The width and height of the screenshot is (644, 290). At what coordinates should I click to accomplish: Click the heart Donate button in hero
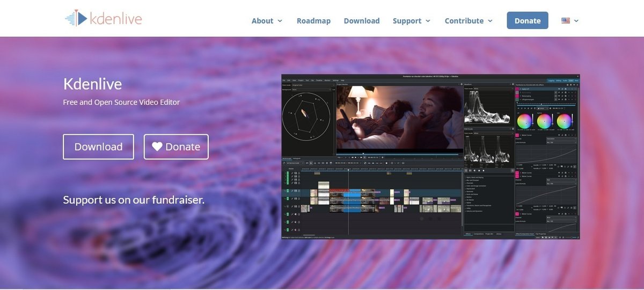coord(176,147)
